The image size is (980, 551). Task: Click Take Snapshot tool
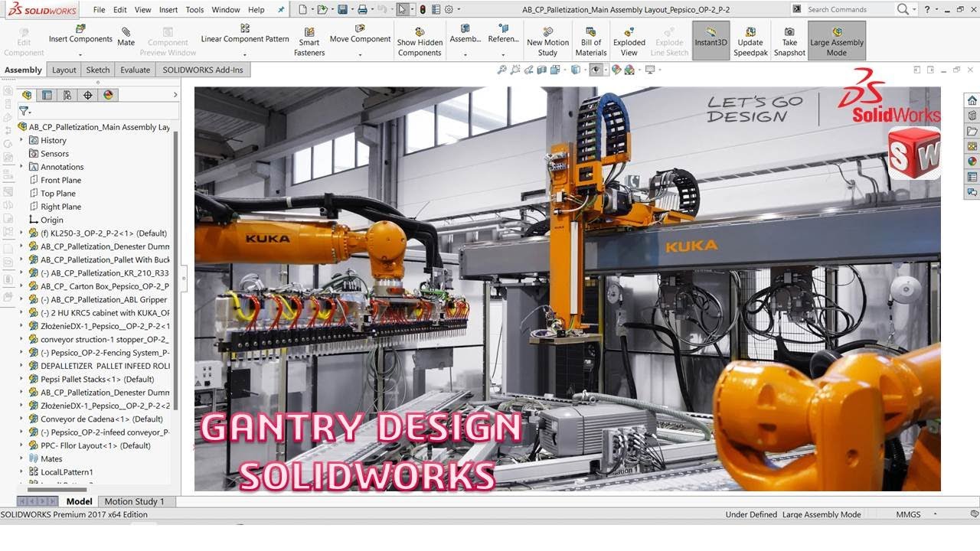(789, 42)
